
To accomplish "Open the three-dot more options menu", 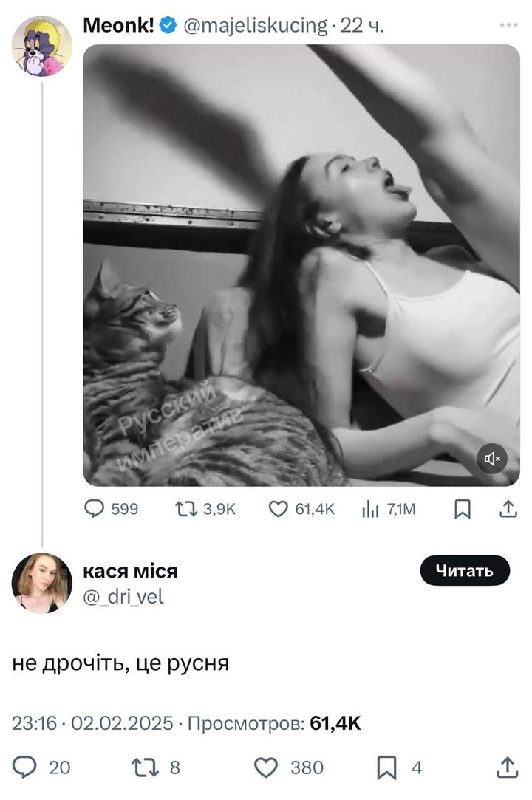I will (508, 24).
